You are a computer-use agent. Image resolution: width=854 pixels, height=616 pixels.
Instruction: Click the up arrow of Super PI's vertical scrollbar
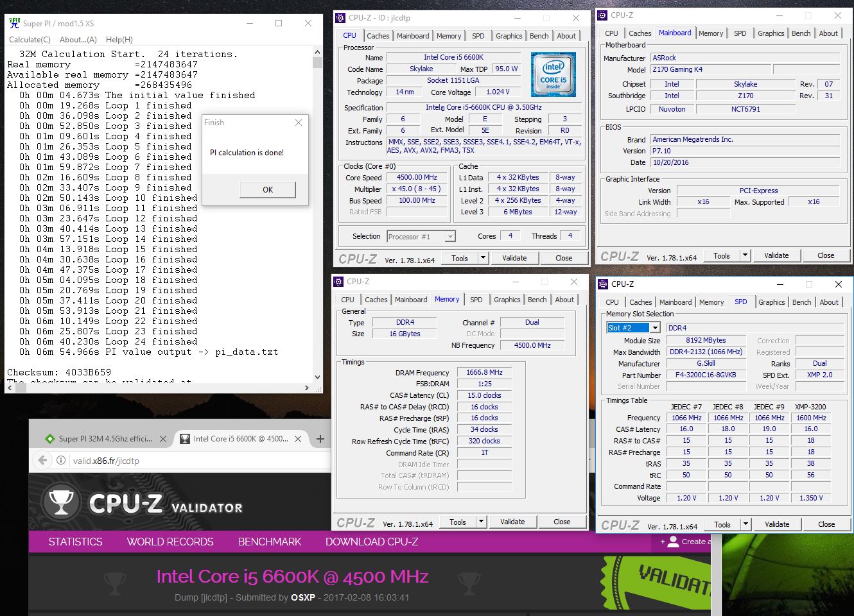click(x=317, y=51)
